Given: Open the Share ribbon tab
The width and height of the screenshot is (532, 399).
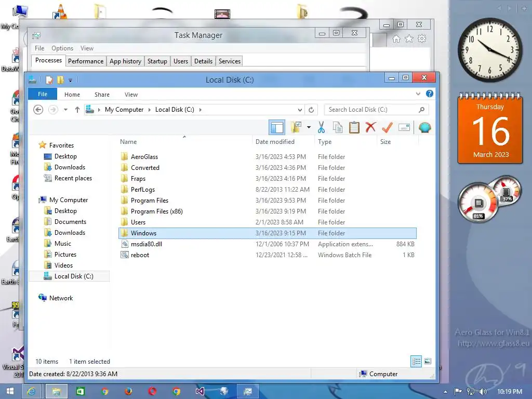Looking at the screenshot, I should (x=102, y=95).
